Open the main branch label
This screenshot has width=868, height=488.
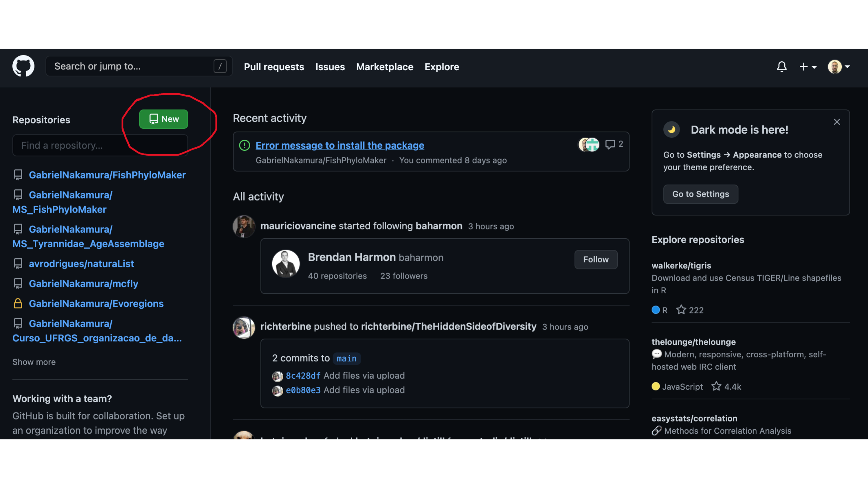pos(346,358)
